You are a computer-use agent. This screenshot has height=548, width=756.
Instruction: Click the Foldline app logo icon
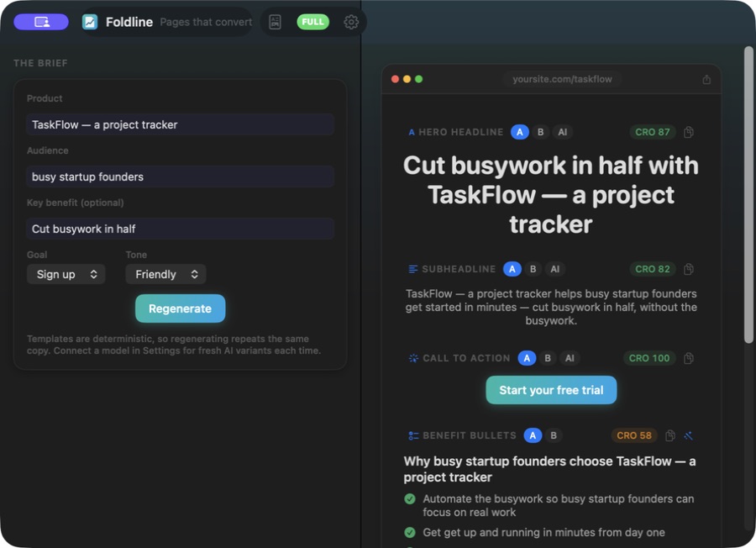90,22
